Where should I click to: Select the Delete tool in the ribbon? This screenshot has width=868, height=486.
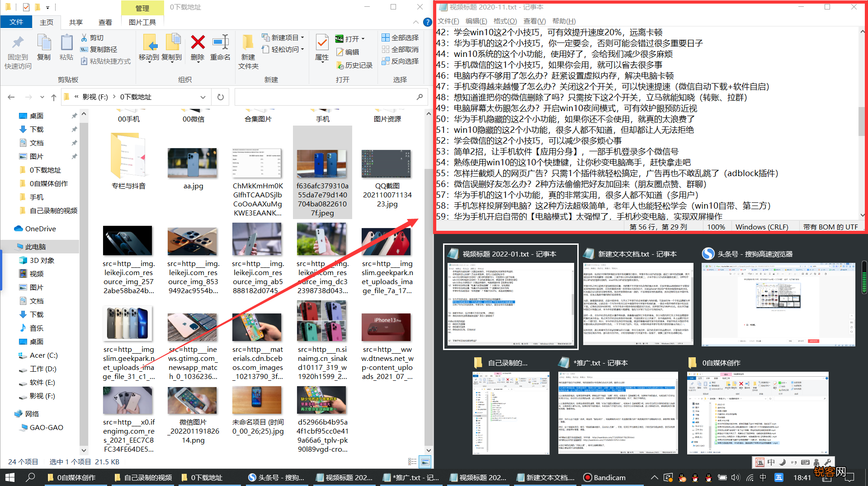[x=198, y=47]
